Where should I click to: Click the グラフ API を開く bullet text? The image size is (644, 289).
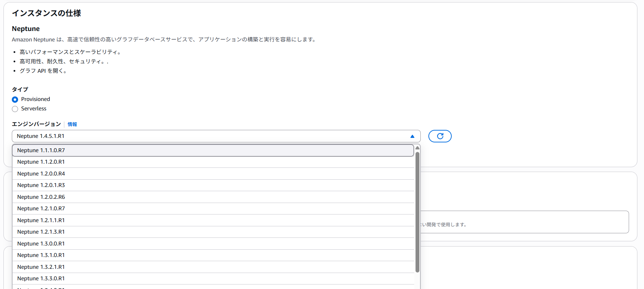coord(43,71)
